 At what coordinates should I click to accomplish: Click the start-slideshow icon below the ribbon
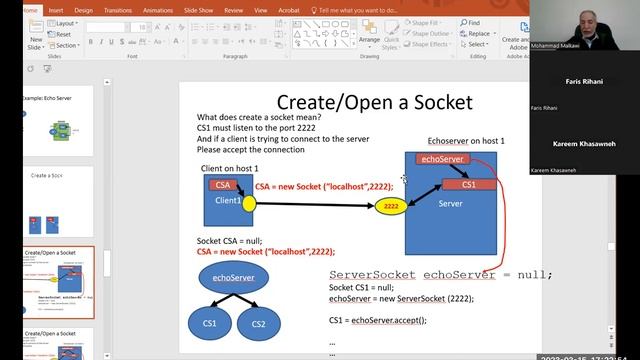point(47,69)
